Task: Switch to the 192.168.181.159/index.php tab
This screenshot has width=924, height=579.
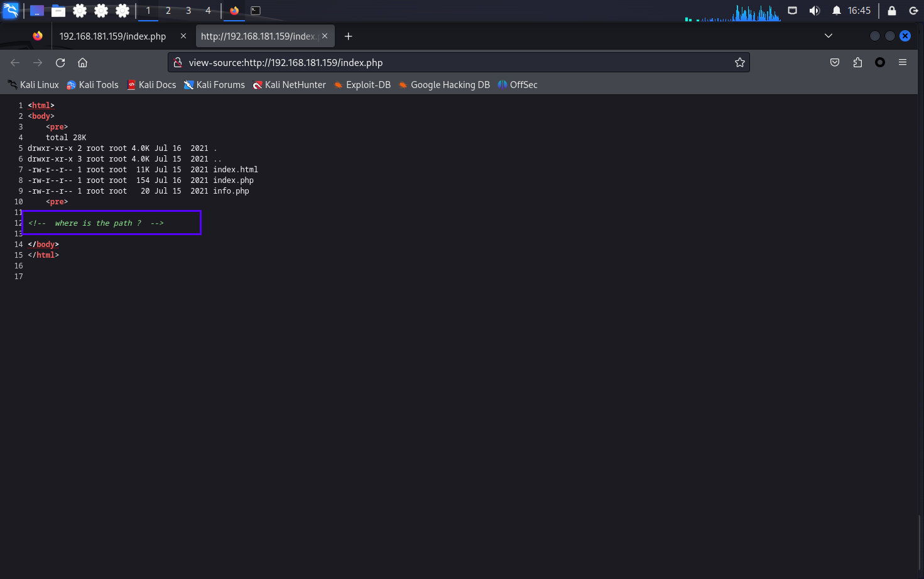Action: [113, 36]
